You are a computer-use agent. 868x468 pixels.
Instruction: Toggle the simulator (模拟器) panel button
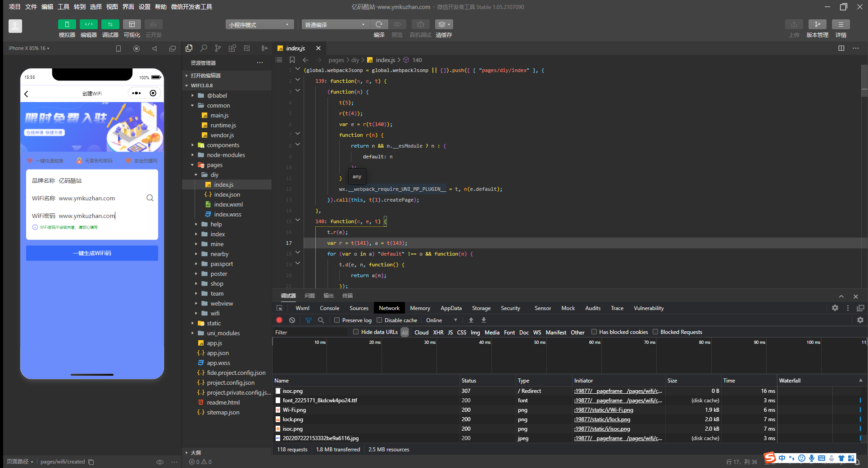click(x=67, y=24)
